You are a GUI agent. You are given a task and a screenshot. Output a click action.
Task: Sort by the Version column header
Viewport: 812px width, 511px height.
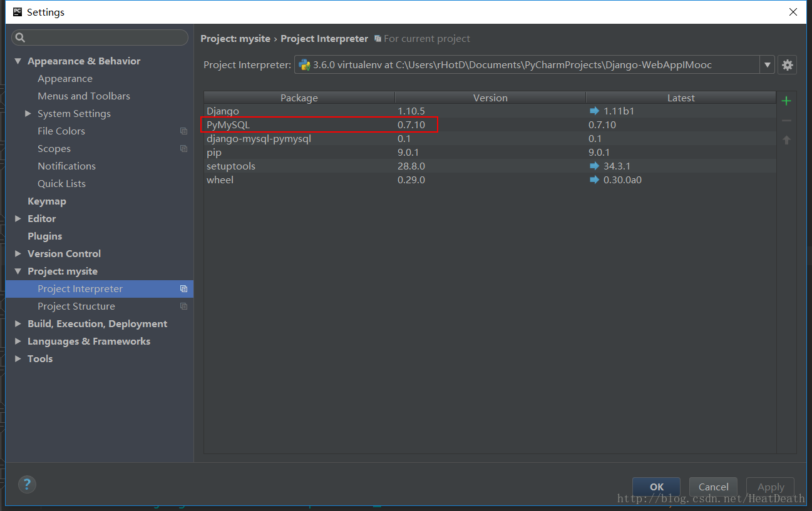click(x=490, y=98)
